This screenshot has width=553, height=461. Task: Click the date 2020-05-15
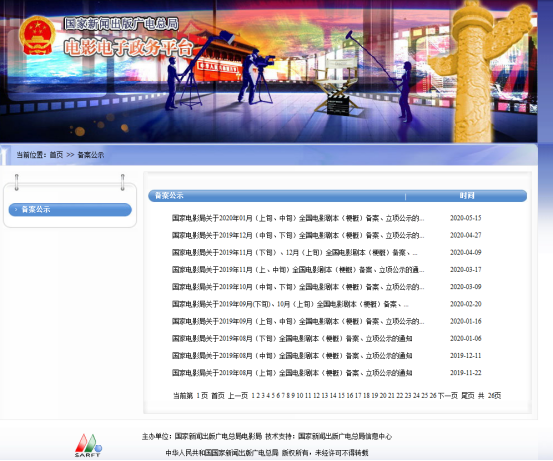[x=466, y=218]
